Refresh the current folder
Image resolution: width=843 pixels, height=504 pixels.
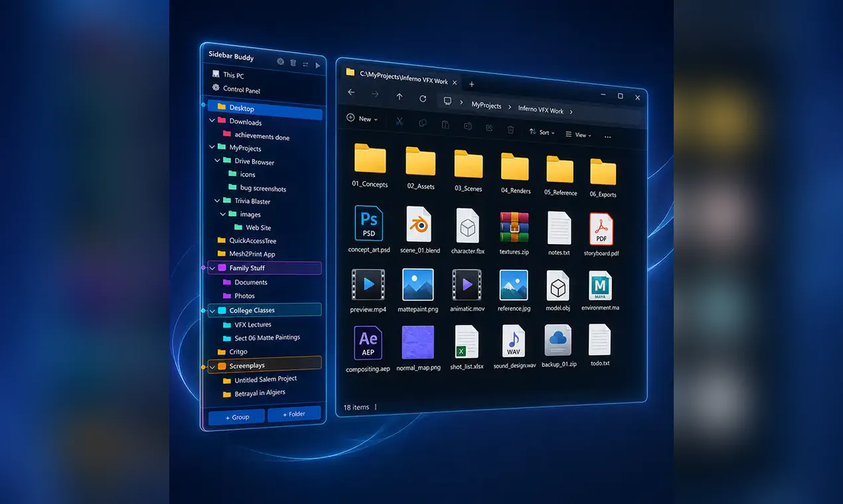pyautogui.click(x=423, y=99)
